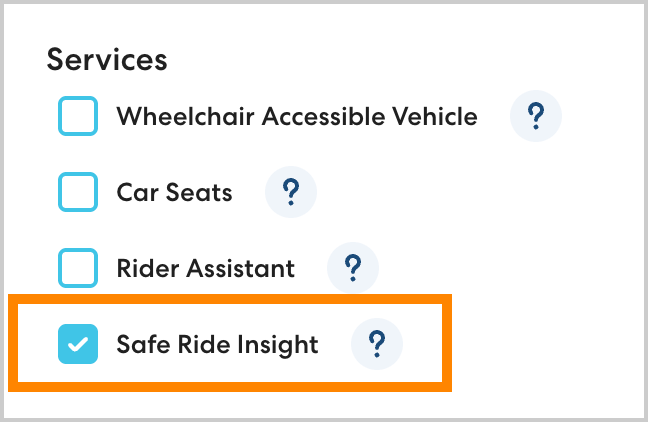Show the Car Seats help tooltip
Viewport: 648px width, 422px height.
pyautogui.click(x=291, y=191)
